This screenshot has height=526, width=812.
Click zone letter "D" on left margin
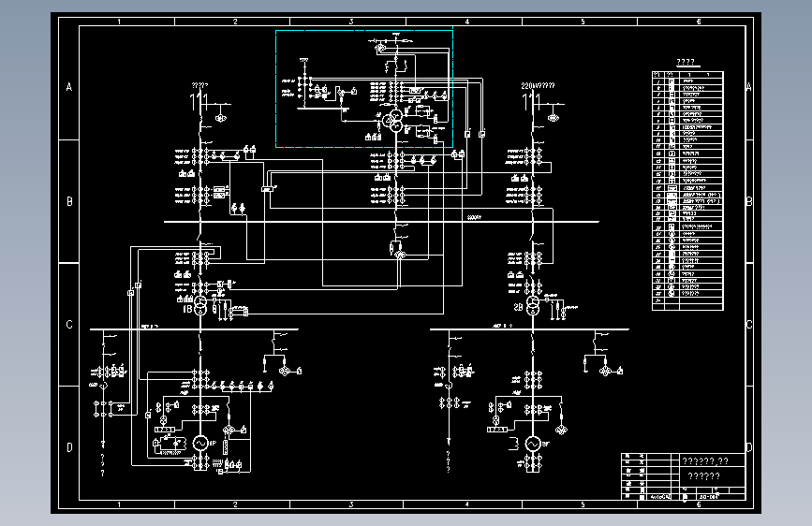tap(69, 447)
